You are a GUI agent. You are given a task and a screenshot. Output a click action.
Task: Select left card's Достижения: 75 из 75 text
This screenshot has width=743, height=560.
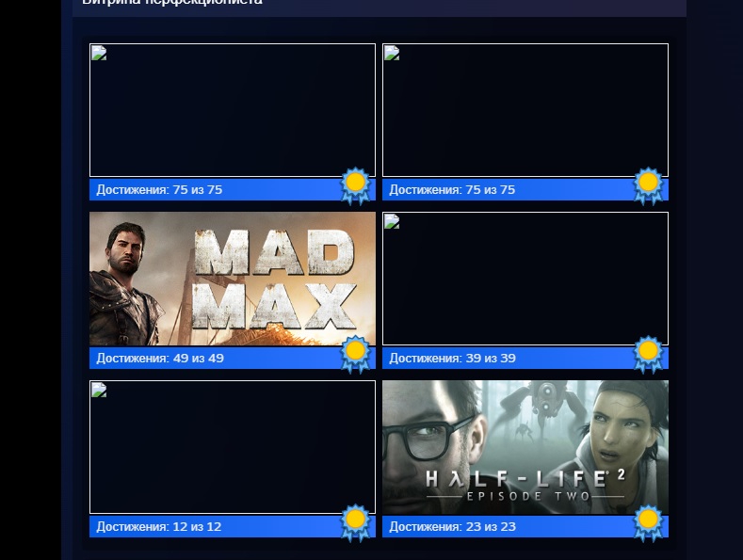click(x=159, y=189)
